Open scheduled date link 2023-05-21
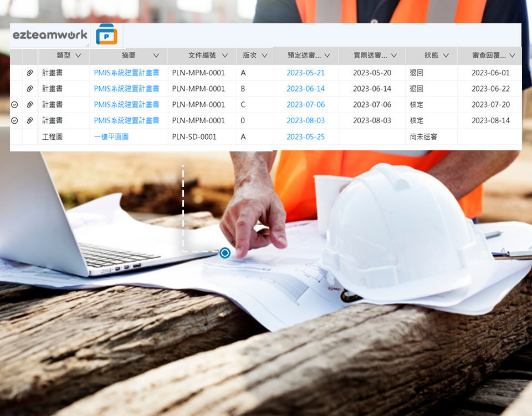The width and height of the screenshot is (532, 416). 305,73
